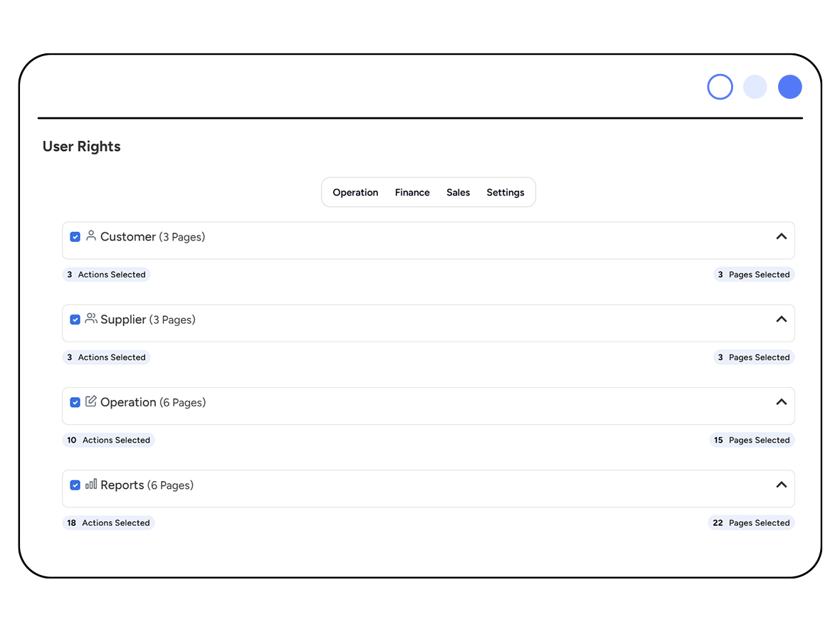Open the Sales tab
Screen dimensions: 840x629
point(458,192)
